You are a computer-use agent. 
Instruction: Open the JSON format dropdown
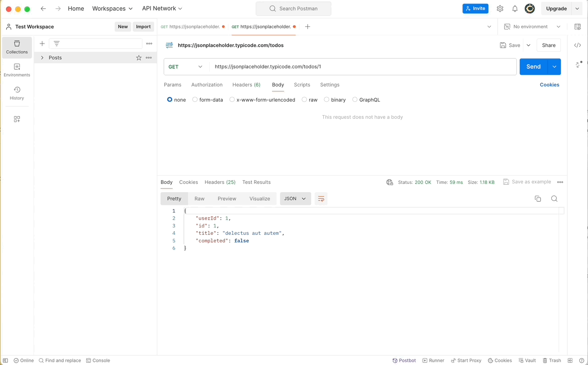295,199
